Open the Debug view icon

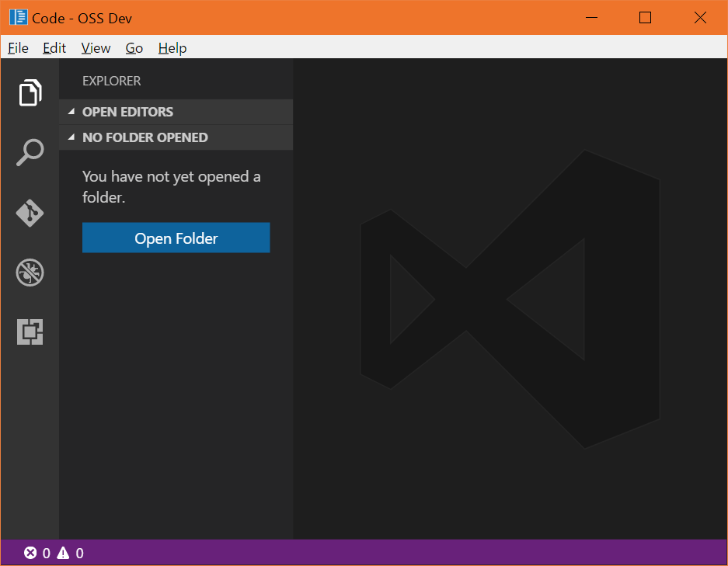pyautogui.click(x=30, y=273)
